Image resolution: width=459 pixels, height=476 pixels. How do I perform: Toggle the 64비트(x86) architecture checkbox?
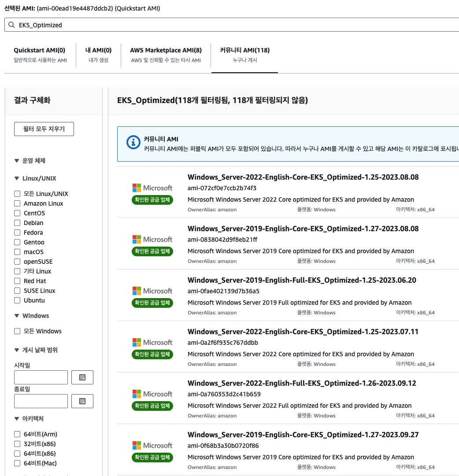point(17,454)
